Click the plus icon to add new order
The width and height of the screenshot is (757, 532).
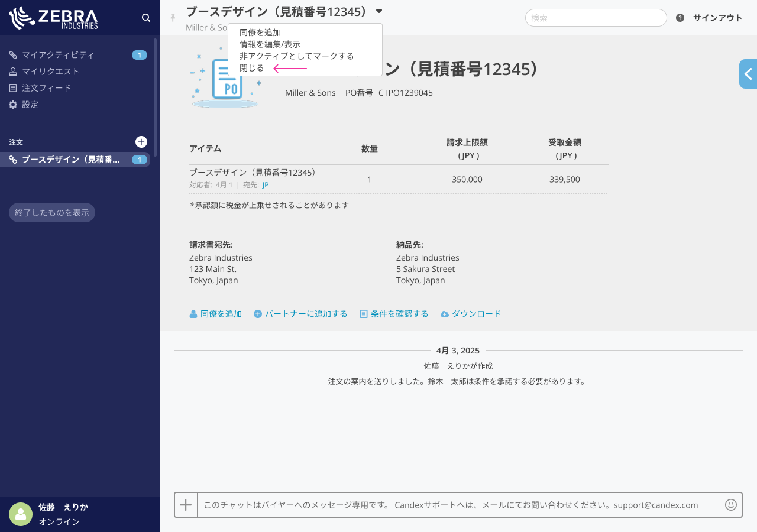coord(141,142)
